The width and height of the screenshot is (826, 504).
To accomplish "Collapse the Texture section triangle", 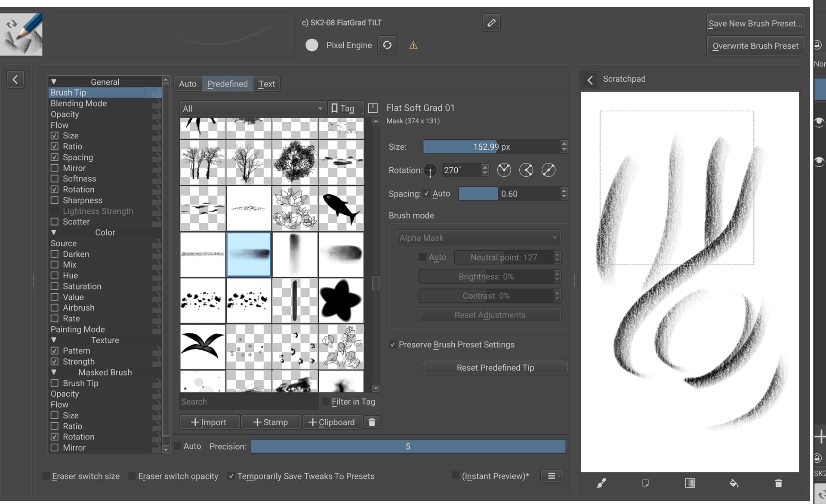I will [x=54, y=340].
